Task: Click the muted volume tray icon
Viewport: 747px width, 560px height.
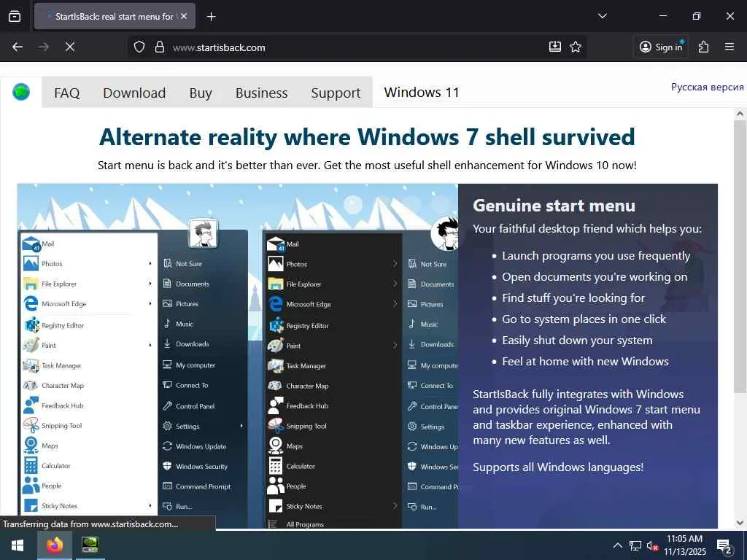Action: pos(652,545)
